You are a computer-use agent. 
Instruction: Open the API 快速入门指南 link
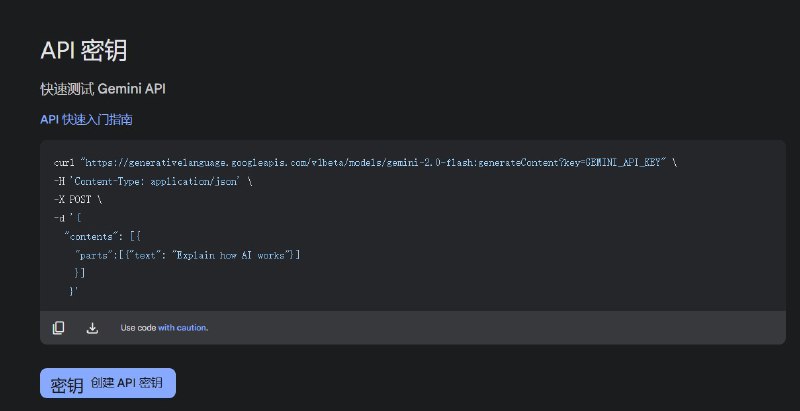click(86, 120)
